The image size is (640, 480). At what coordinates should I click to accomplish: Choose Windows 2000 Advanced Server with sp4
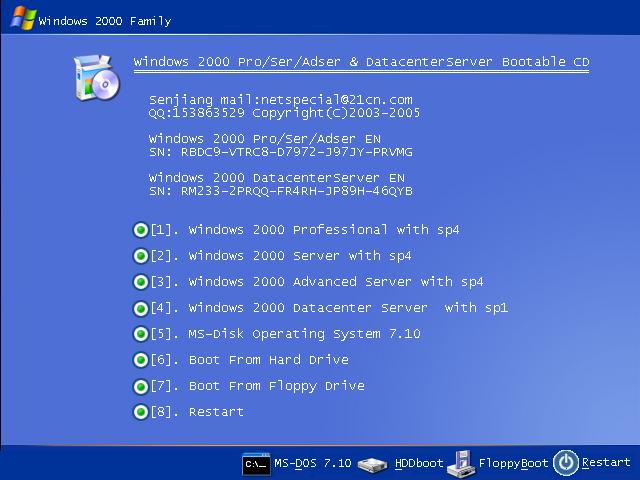pyautogui.click(x=317, y=282)
